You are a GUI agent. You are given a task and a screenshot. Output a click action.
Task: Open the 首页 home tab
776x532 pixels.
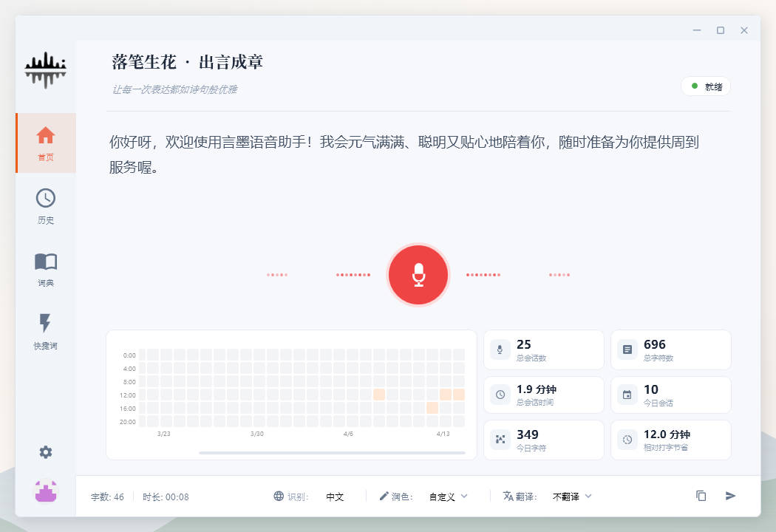coord(46,143)
